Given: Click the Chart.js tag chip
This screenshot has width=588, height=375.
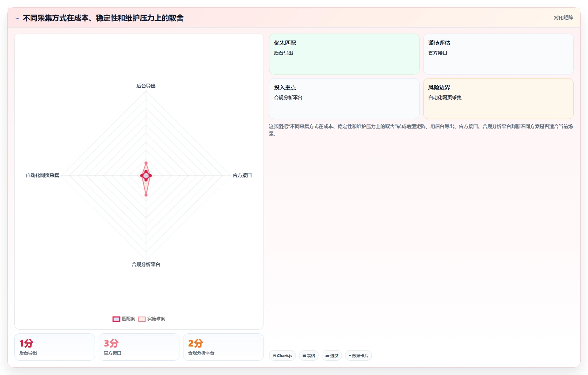Looking at the screenshot, I should [282, 356].
